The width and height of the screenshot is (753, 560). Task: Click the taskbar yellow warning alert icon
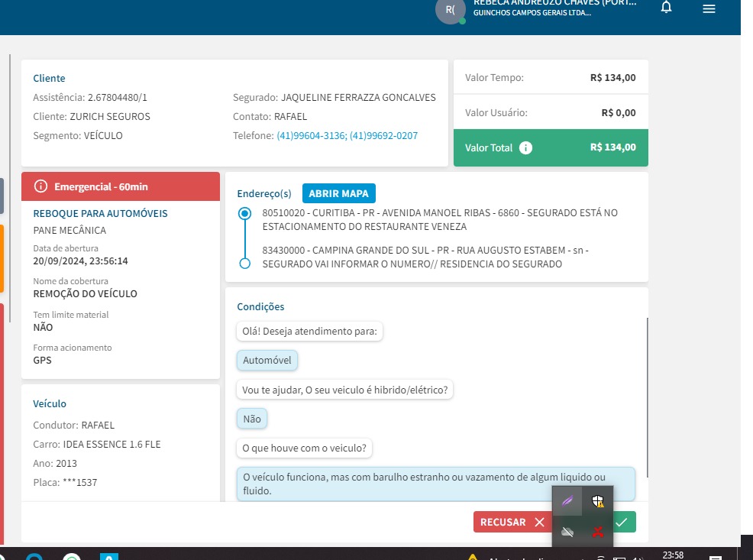473,557
